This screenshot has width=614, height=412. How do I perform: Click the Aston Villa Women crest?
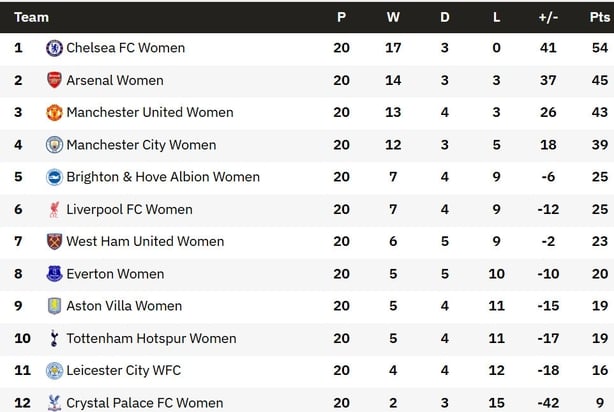[54, 306]
